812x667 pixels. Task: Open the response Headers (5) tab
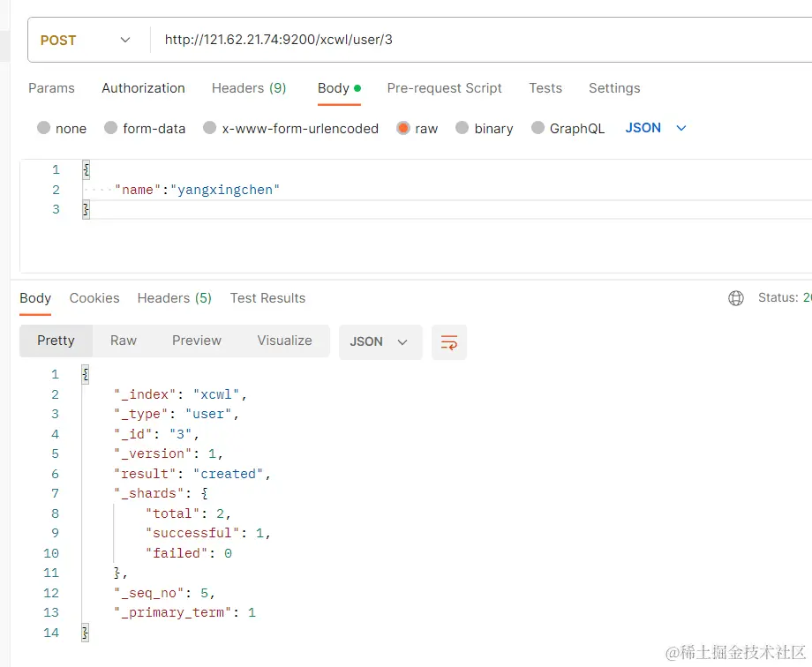pos(175,298)
